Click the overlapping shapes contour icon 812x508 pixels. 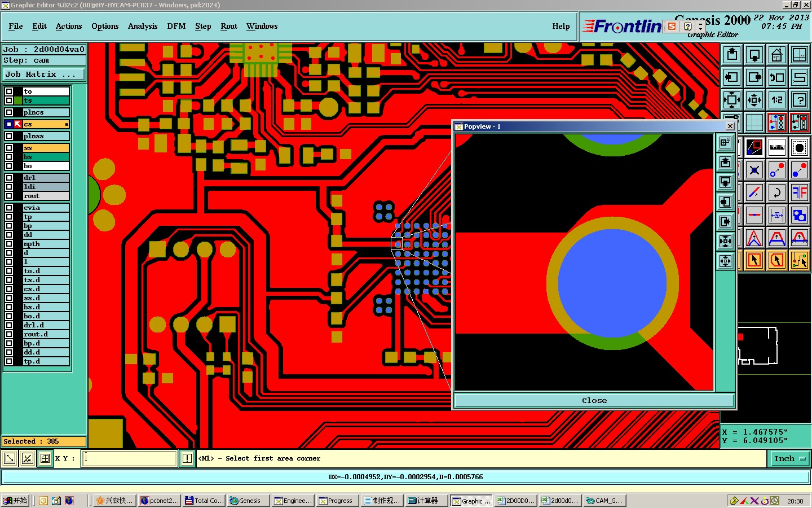[x=800, y=215]
